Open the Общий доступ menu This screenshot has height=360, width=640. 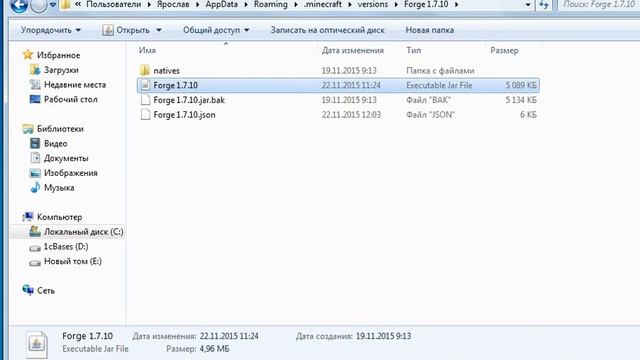pos(216,30)
